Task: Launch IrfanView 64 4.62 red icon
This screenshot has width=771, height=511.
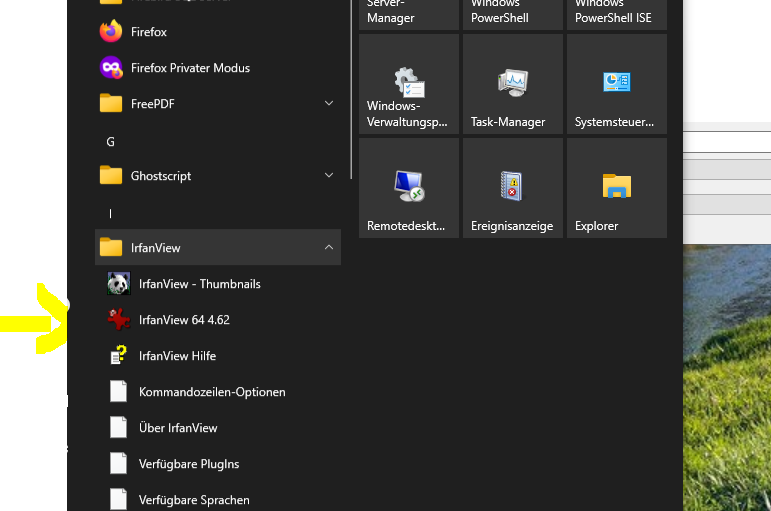Action: point(118,320)
